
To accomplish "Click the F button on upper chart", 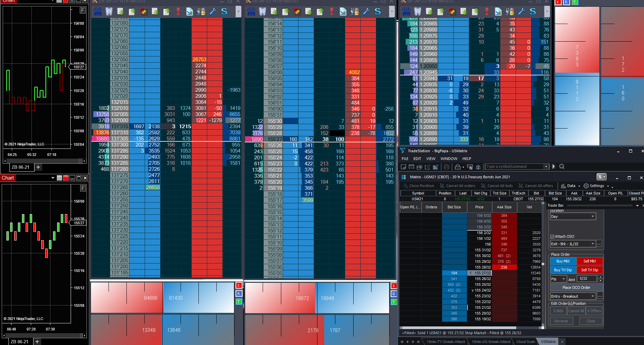I will click(x=82, y=10).
